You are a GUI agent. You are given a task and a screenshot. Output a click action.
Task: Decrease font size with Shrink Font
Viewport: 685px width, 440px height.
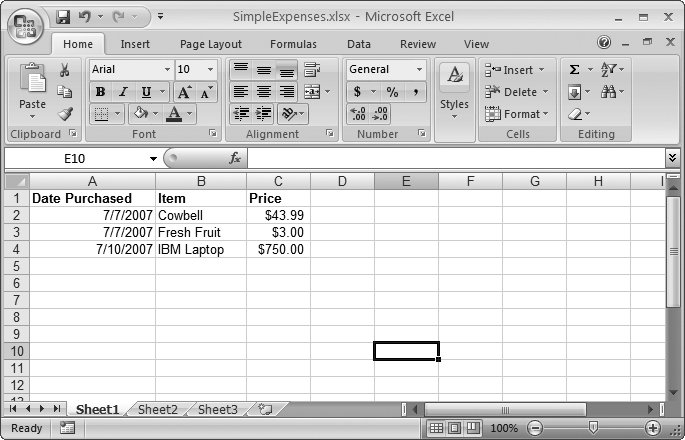point(206,92)
